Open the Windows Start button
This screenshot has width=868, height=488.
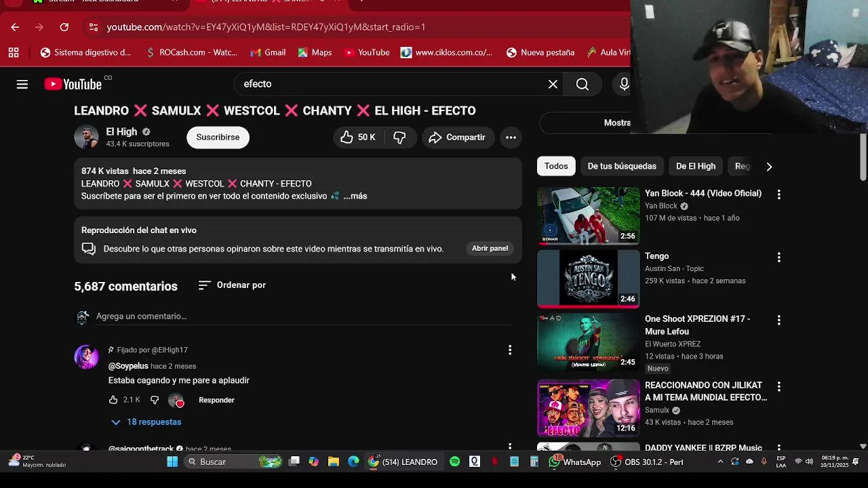[x=172, y=462]
